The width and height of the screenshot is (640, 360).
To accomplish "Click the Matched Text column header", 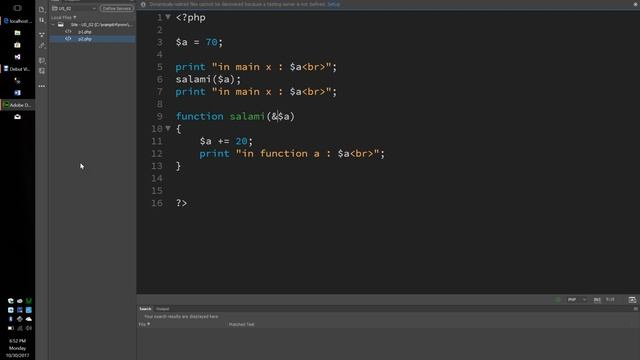I will [241, 324].
